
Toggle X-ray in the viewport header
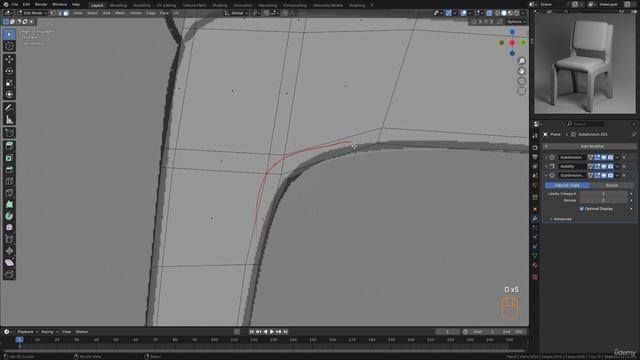click(x=489, y=13)
